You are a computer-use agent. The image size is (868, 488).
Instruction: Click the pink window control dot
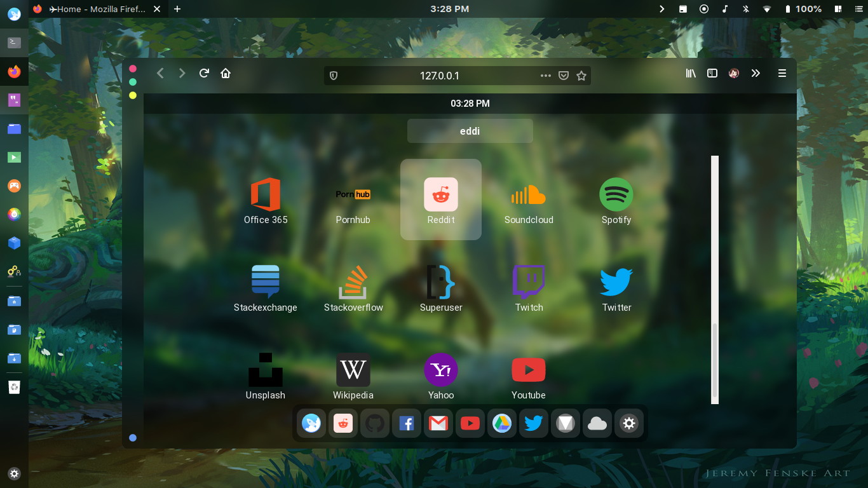pos(133,69)
